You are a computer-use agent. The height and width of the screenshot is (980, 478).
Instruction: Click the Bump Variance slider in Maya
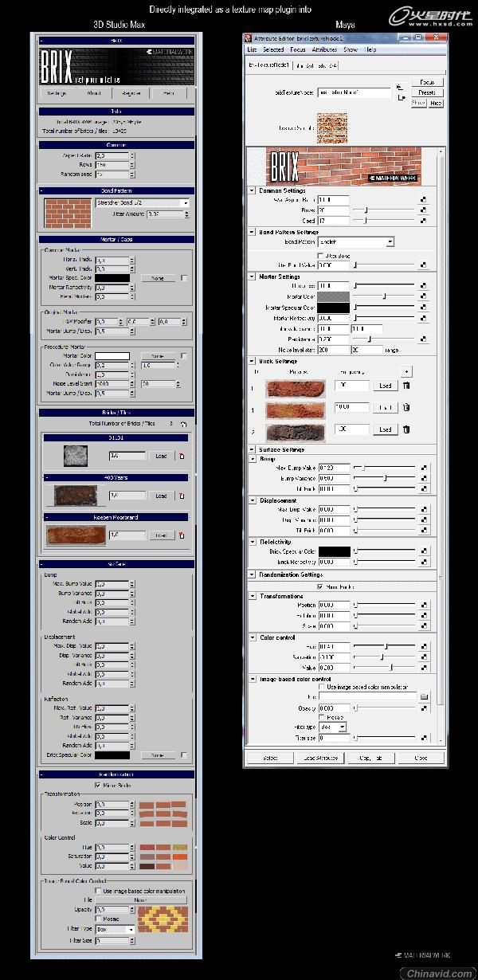tap(385, 478)
